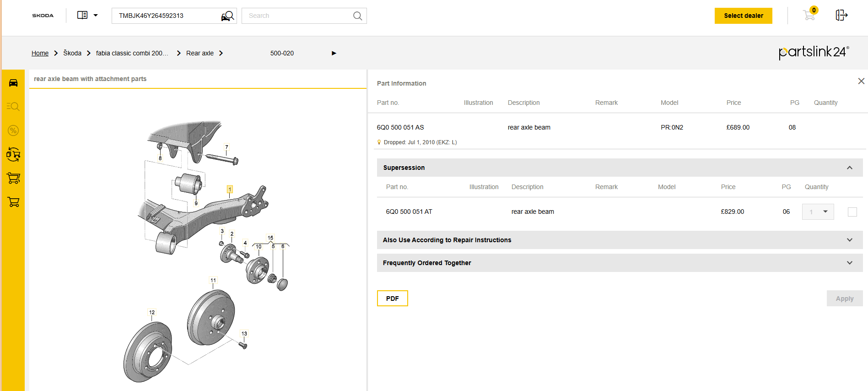The image size is (868, 391).
Task: Select callout 8 on the diagram
Action: point(160,158)
